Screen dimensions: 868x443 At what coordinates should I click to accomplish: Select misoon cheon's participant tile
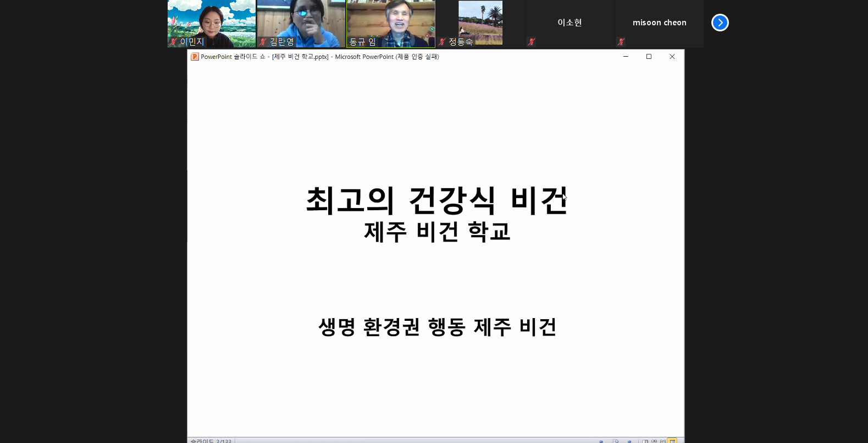(660, 24)
